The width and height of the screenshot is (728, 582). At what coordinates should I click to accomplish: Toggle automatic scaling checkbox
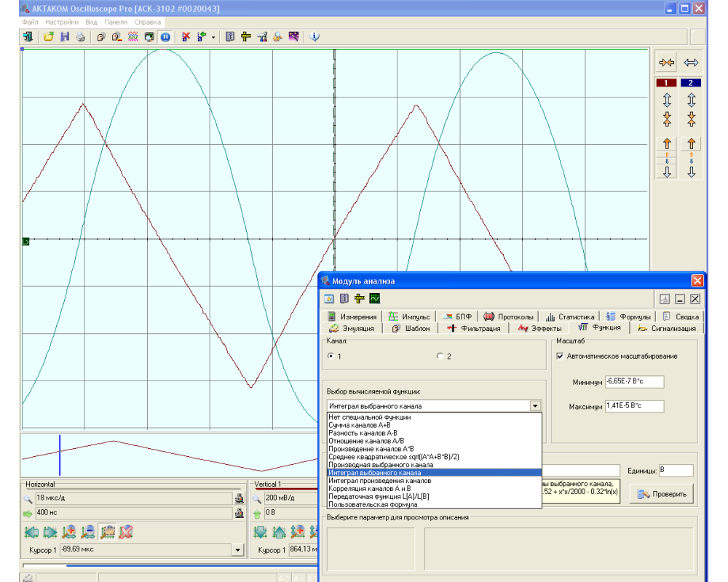tap(560, 356)
